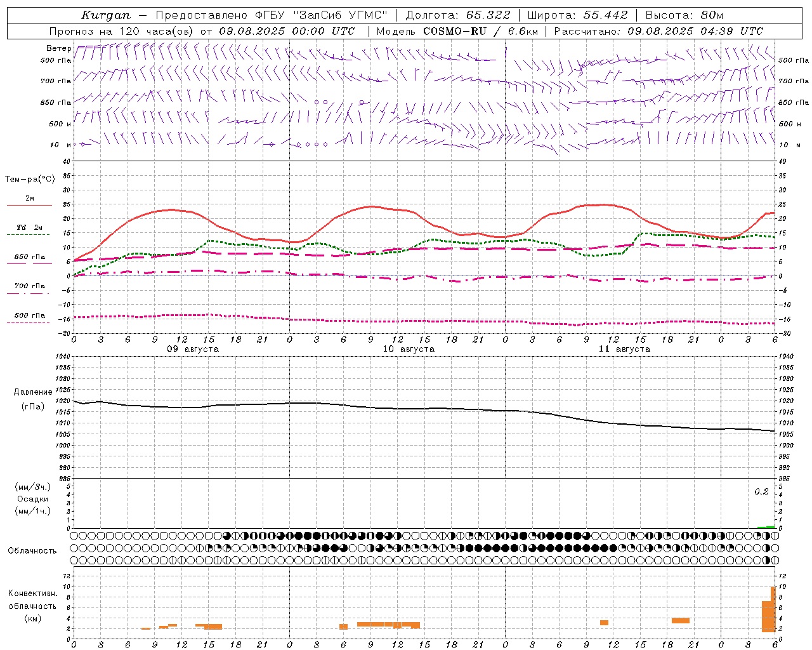
Task: Click the "2м" temperature legend entry
Action: 30,199
